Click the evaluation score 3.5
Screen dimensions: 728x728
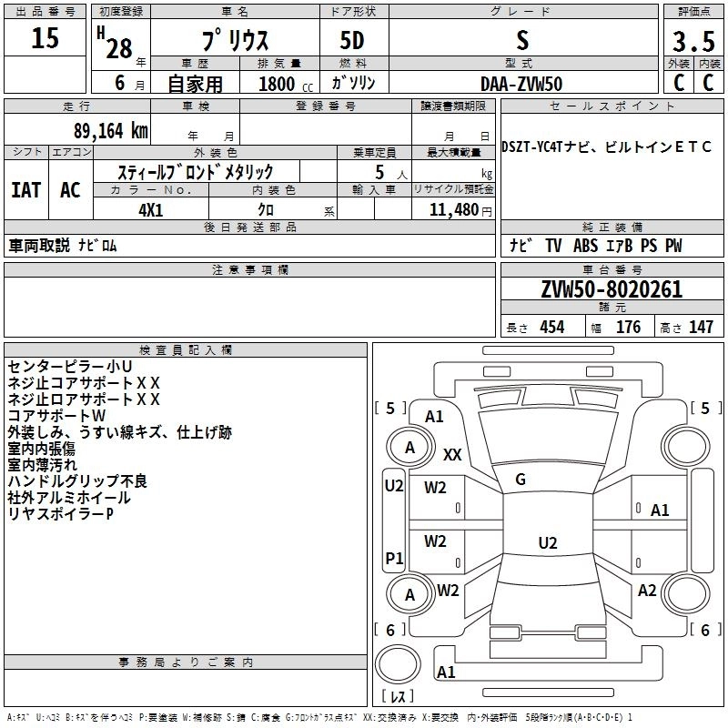693,42
